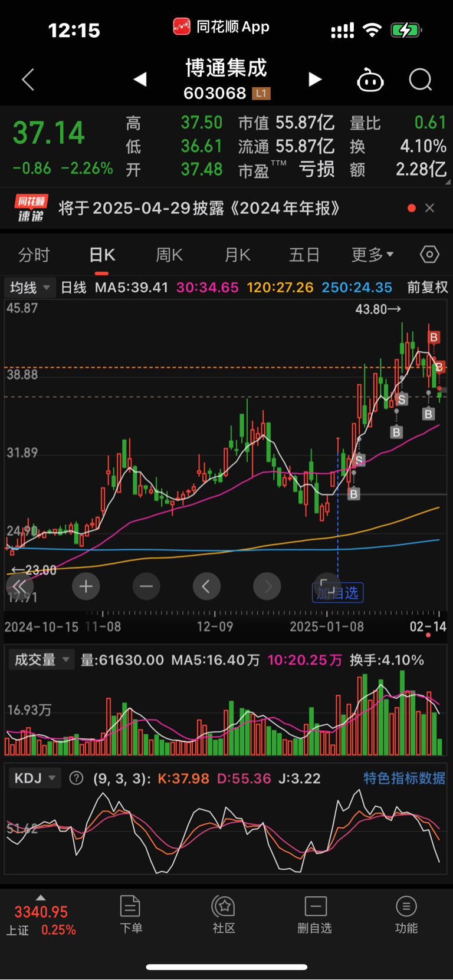This screenshot has width=453, height=980.
Task: Switch to previous stock with left triangle
Action: [x=140, y=79]
